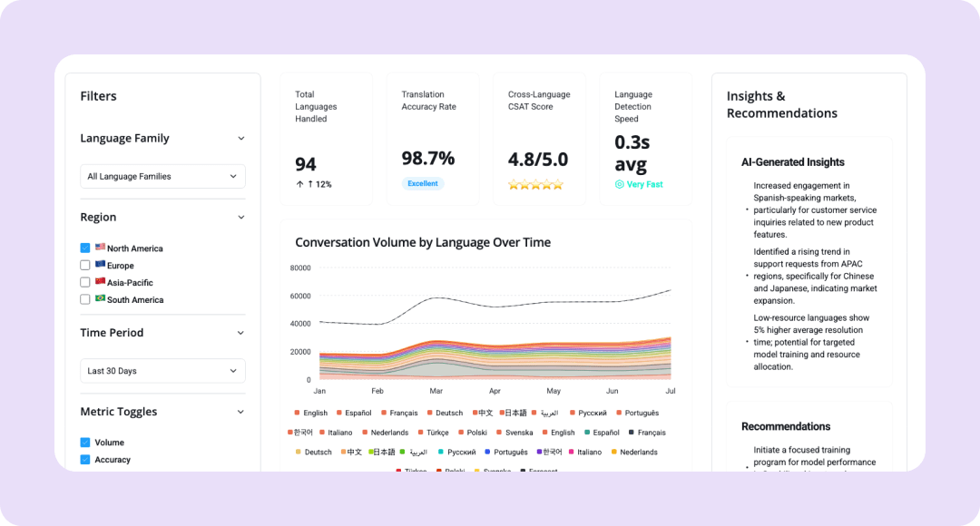Click the Very Fast status label
The height and width of the screenshot is (526, 980).
[x=644, y=184]
